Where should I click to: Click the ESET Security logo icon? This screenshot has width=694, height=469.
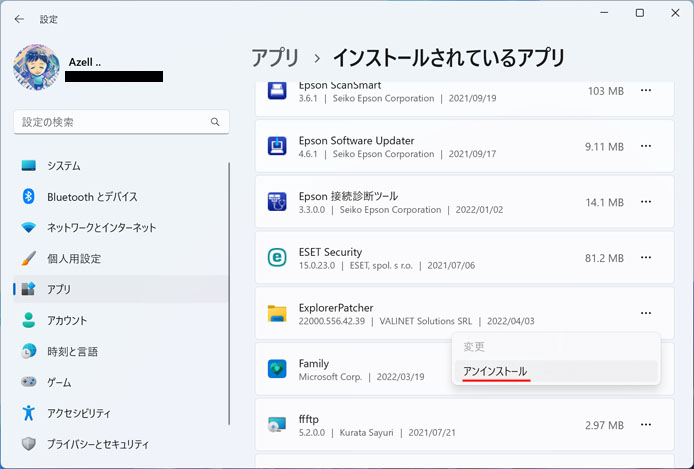coord(277,258)
